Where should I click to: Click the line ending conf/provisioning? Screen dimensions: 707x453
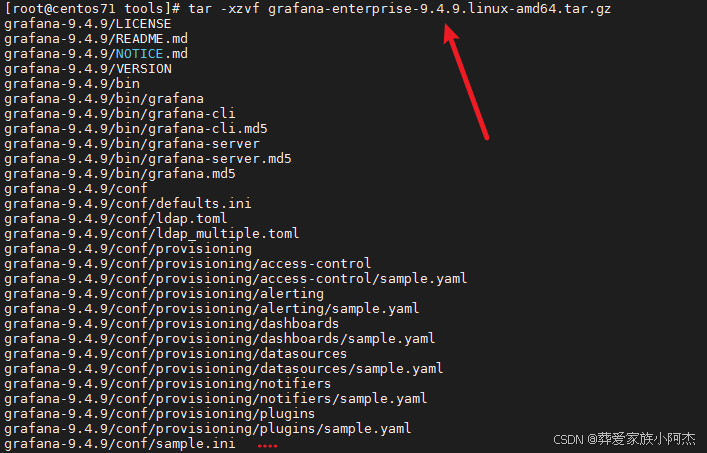128,249
